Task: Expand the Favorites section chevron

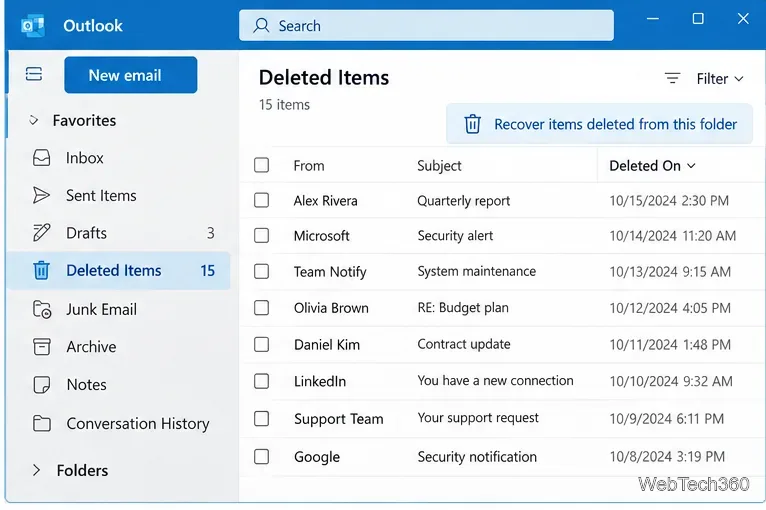Action: (33, 120)
